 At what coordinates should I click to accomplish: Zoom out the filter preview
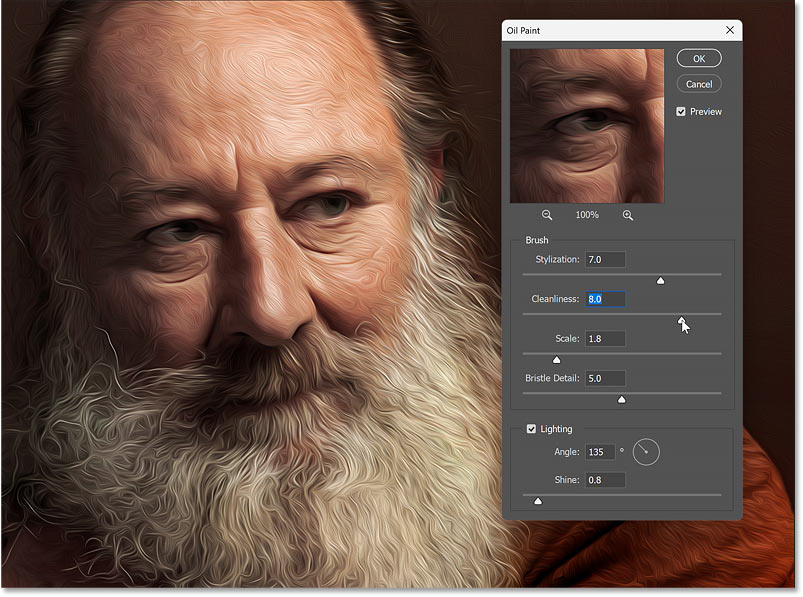(x=547, y=215)
